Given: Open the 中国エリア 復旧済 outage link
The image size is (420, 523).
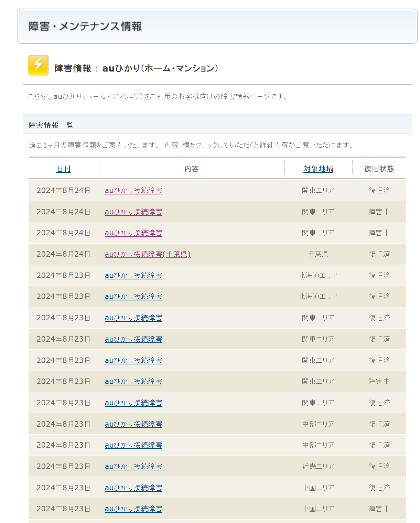Looking at the screenshot, I should pos(133,488).
